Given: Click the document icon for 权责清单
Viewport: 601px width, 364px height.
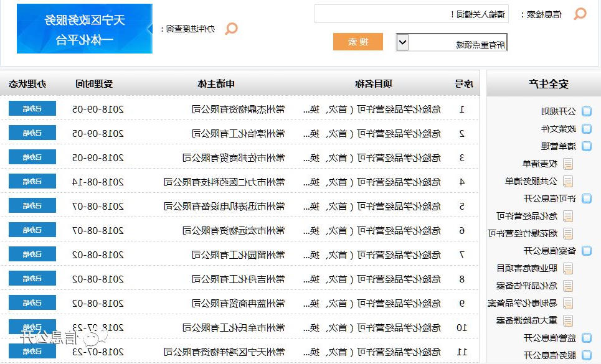Looking at the screenshot, I should point(568,164).
